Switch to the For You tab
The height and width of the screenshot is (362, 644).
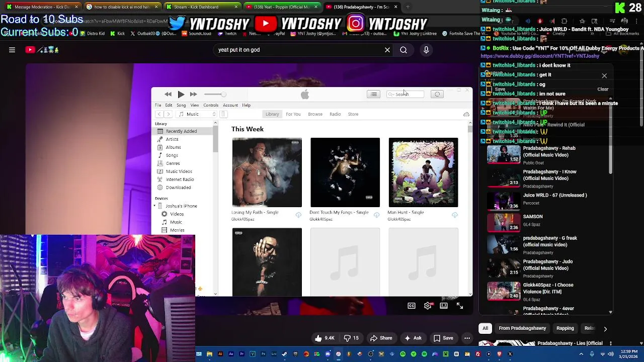[293, 114]
